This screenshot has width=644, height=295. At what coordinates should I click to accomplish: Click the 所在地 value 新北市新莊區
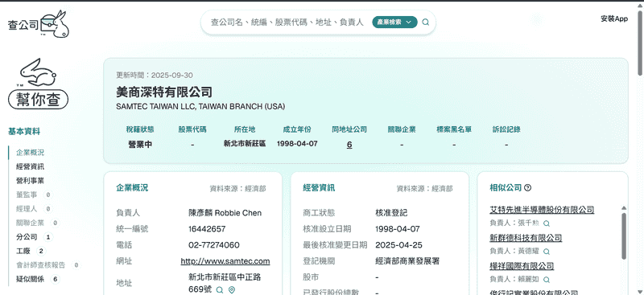point(245,144)
